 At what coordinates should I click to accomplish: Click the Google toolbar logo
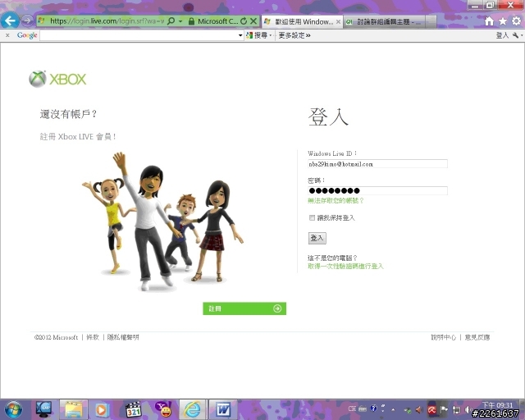pos(27,35)
